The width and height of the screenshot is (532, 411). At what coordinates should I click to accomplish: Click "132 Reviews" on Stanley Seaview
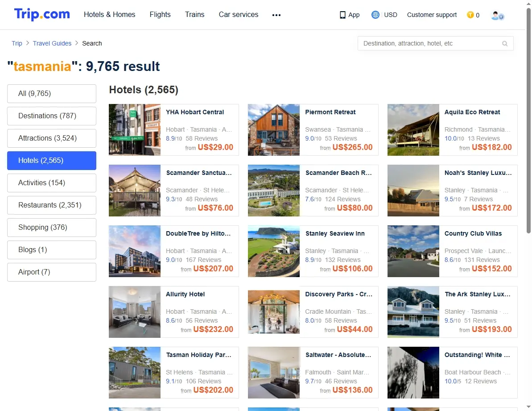pos(342,260)
